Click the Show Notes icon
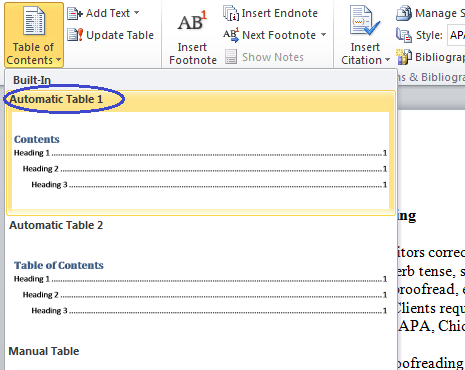This screenshot has height=370, width=465. click(x=231, y=57)
